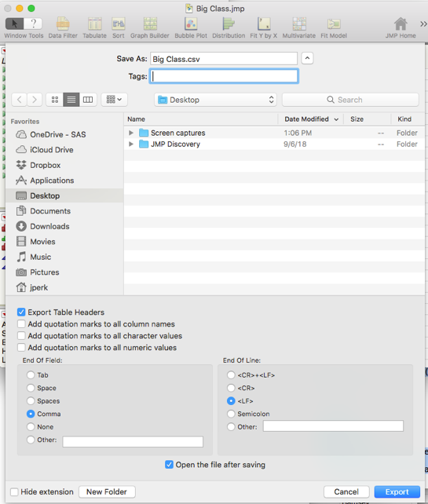The image size is (428, 504).
Task: Select <CR> End Of Line option
Action: [231, 388]
